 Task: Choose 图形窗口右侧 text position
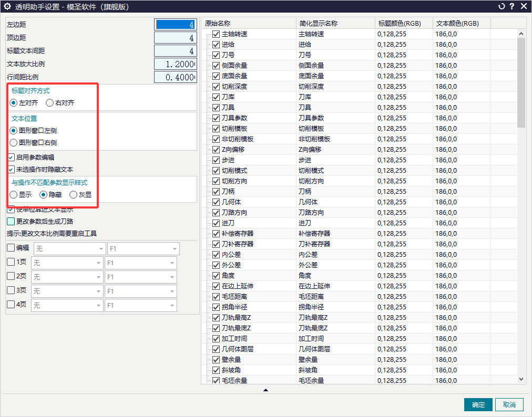point(14,143)
